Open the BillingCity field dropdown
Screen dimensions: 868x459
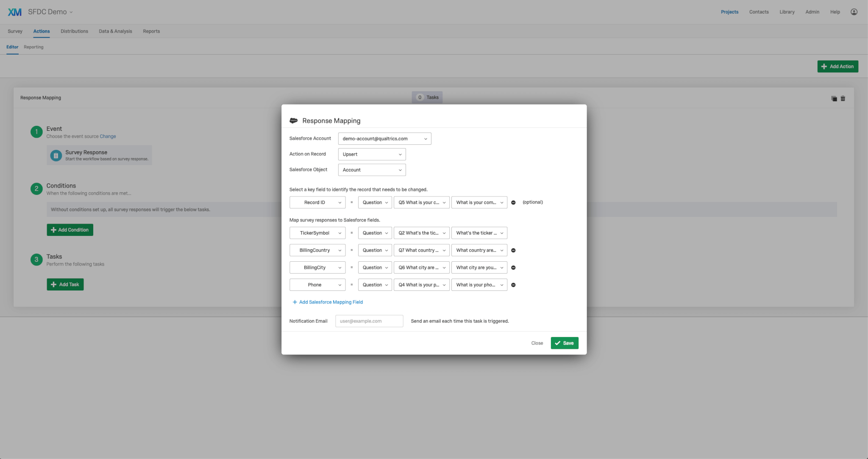[x=317, y=268]
